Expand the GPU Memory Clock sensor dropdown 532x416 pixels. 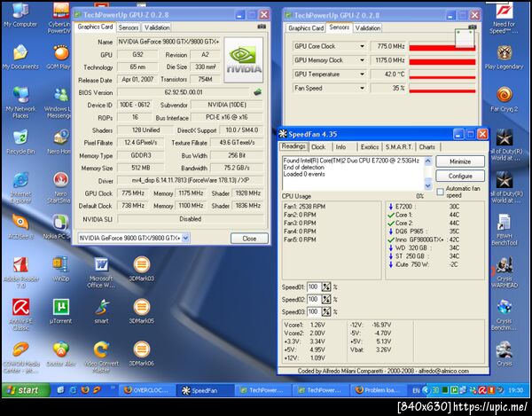362,60
